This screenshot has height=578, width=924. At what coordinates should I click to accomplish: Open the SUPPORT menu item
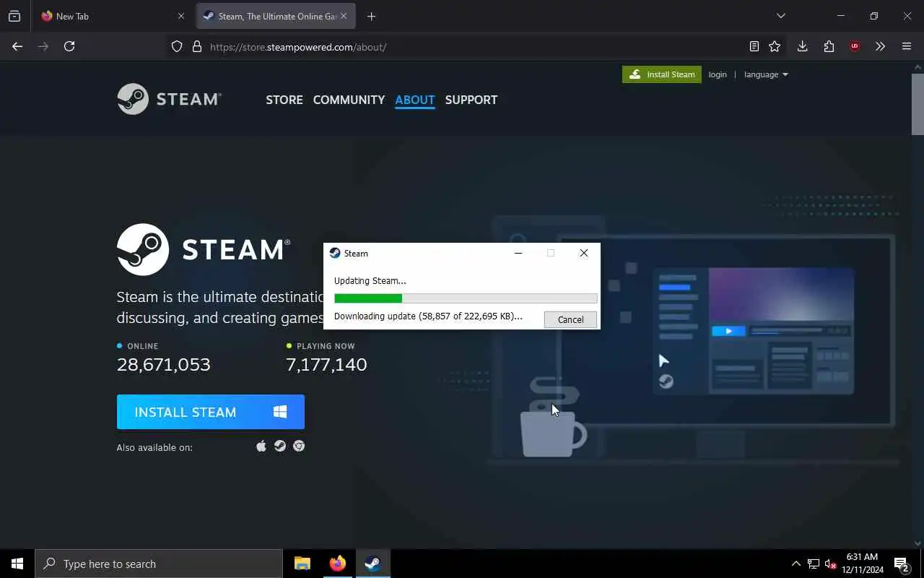[471, 100]
